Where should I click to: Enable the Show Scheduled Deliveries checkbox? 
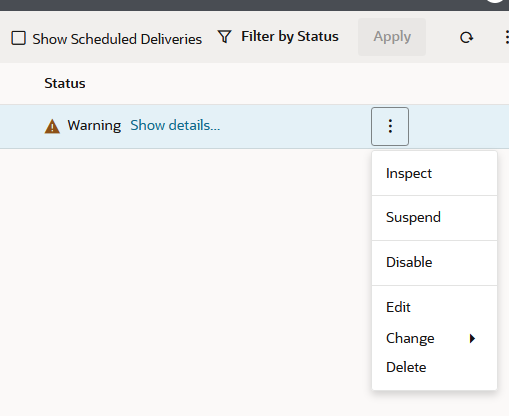pos(18,38)
